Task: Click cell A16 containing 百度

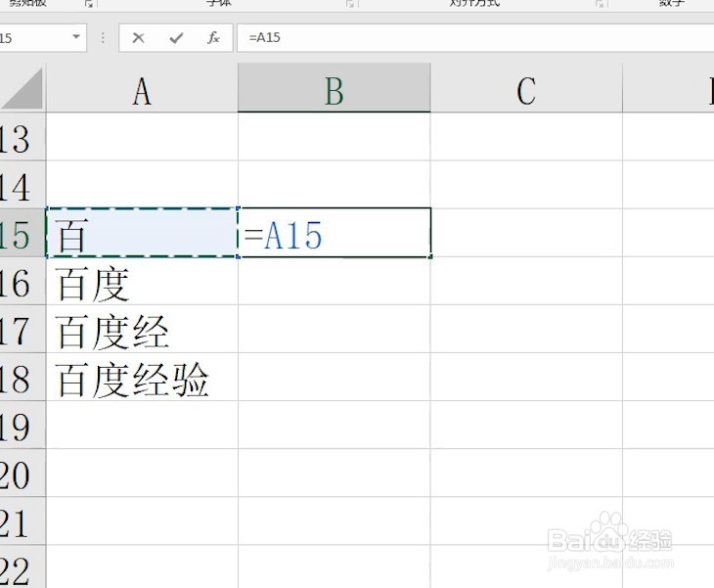Action: point(142,282)
